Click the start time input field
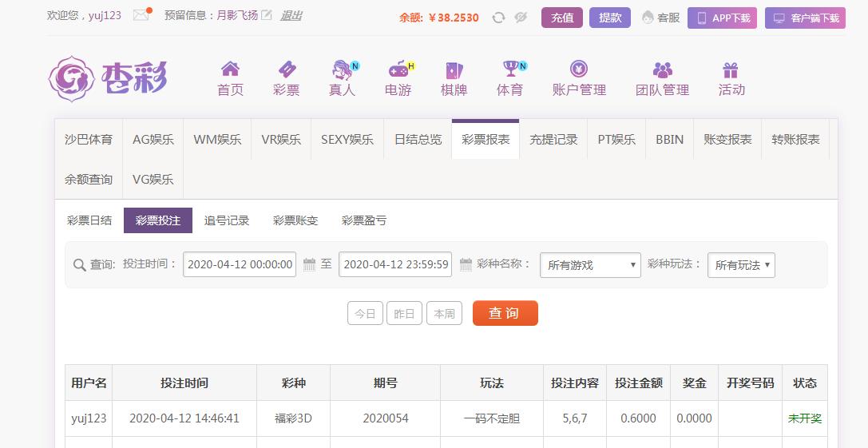 click(240, 264)
